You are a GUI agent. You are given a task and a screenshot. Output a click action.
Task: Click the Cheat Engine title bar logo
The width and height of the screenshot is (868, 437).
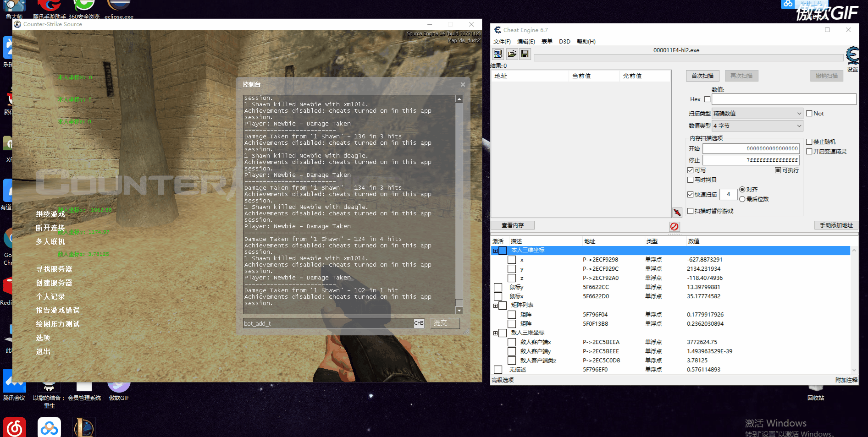point(498,30)
